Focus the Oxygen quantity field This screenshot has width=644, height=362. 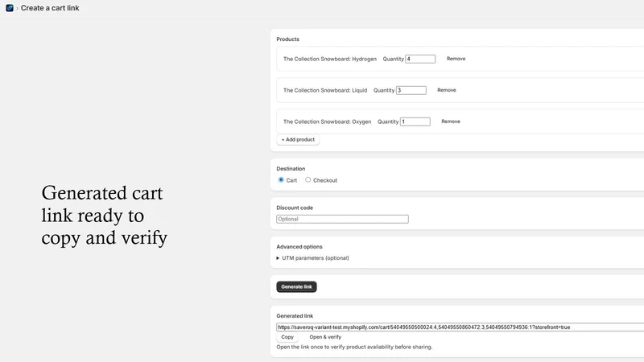(415, 121)
